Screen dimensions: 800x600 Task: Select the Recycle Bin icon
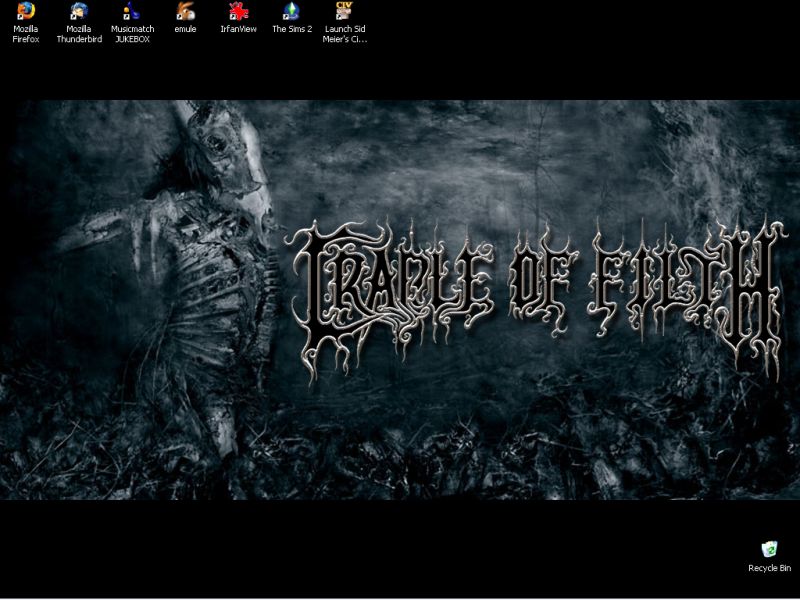click(769, 549)
